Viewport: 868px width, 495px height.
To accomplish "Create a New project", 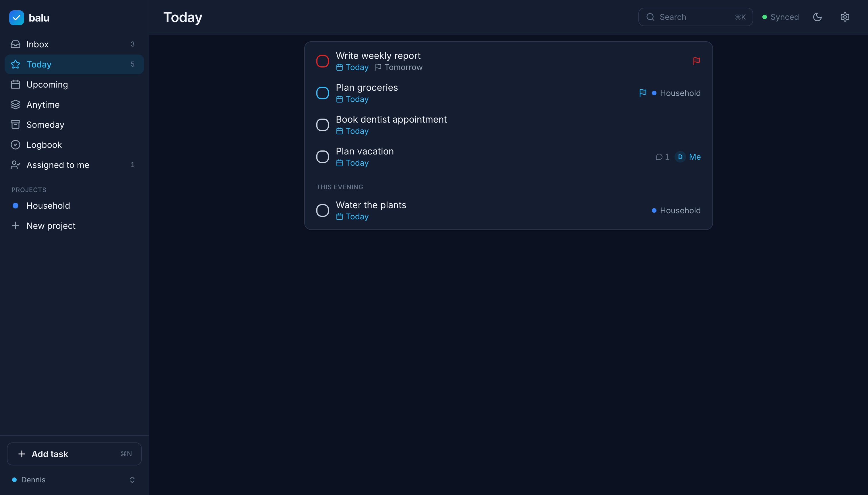I will click(x=74, y=225).
